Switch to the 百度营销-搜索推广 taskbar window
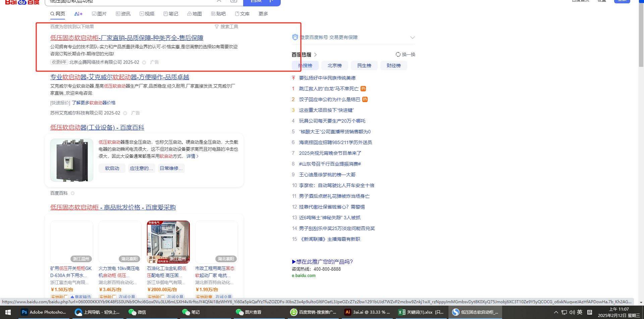This screenshot has height=319, width=644. click(313, 312)
